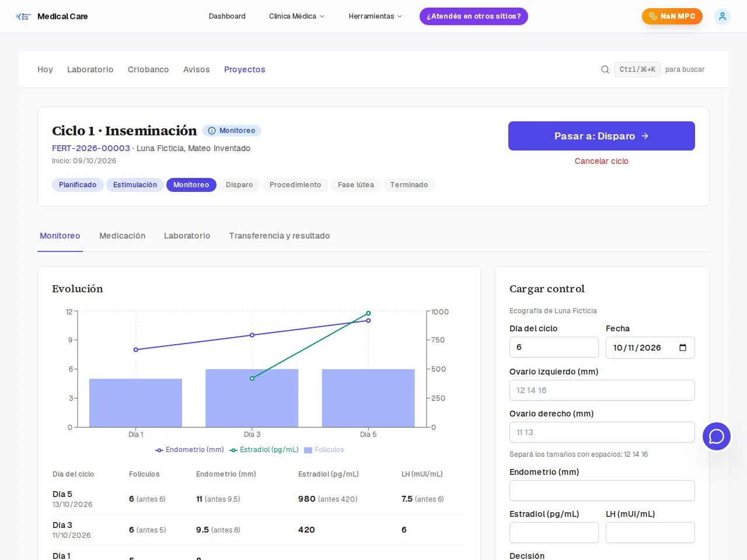The image size is (747, 560).
Task: Select the Estimulación stage pill
Action: pyautogui.click(x=135, y=185)
